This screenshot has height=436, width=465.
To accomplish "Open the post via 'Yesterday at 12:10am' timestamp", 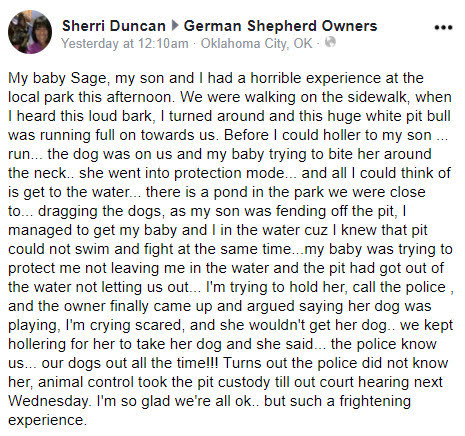I will 125,43.
